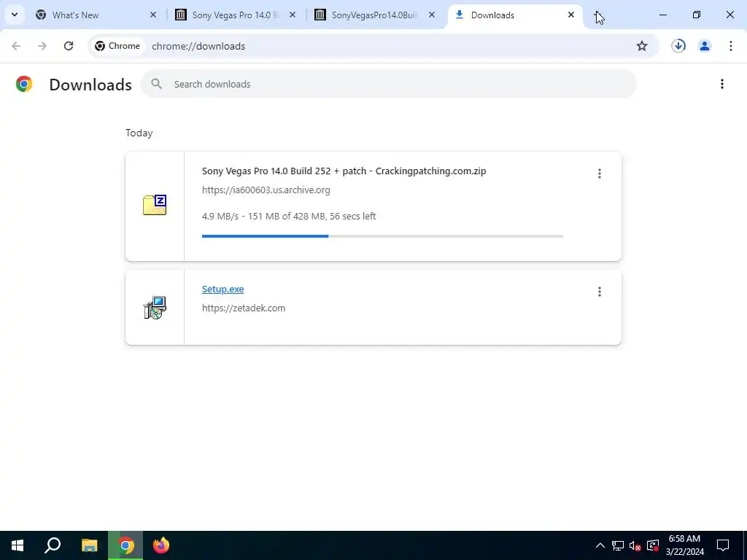
Task: Switch to the Sony Vegas Pro 14.0 B tab
Action: pos(233,15)
